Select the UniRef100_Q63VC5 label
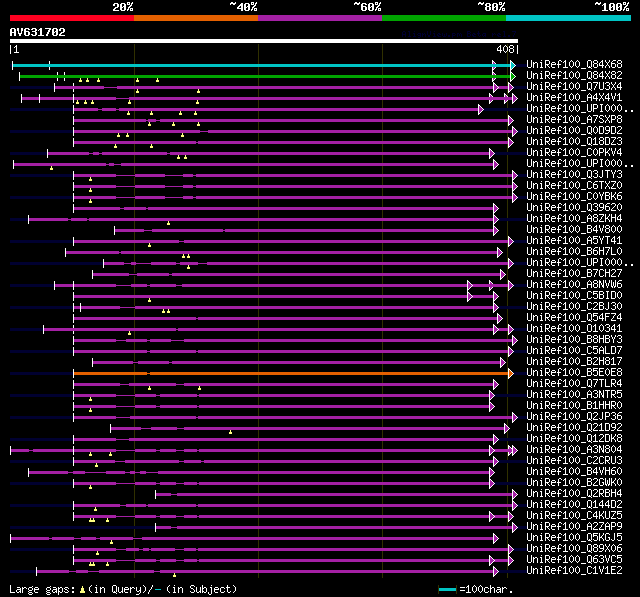The width and height of the screenshot is (640, 597). [x=574, y=560]
